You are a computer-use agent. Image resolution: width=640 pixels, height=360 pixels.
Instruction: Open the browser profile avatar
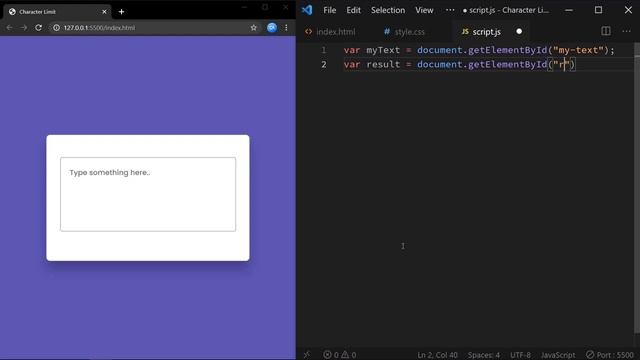(x=272, y=27)
